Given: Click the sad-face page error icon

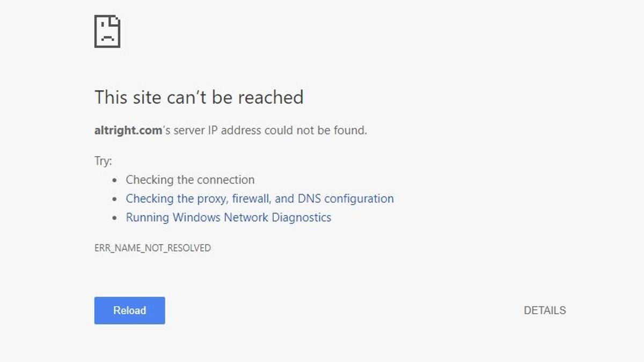Looking at the screenshot, I should pyautogui.click(x=107, y=31).
